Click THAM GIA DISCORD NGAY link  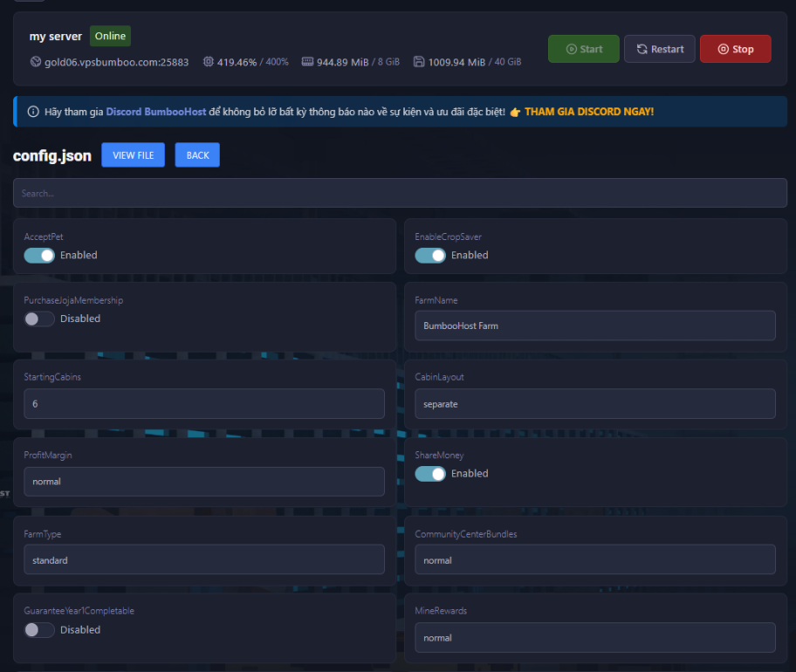(588, 112)
